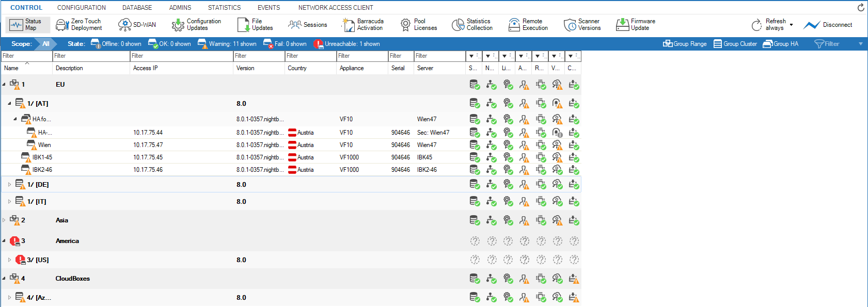Screen dimensions: 868x307
Task: Click the Name column filter field
Action: coord(27,56)
